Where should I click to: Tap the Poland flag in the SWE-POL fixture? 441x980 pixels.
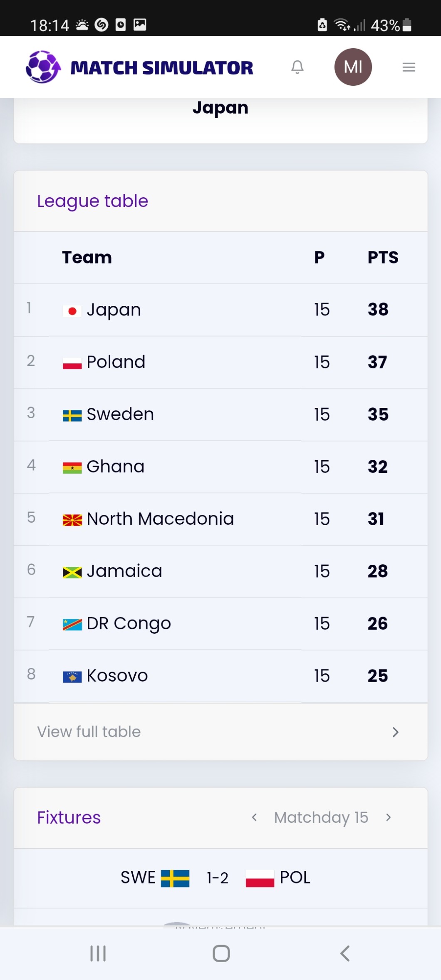pos(260,878)
